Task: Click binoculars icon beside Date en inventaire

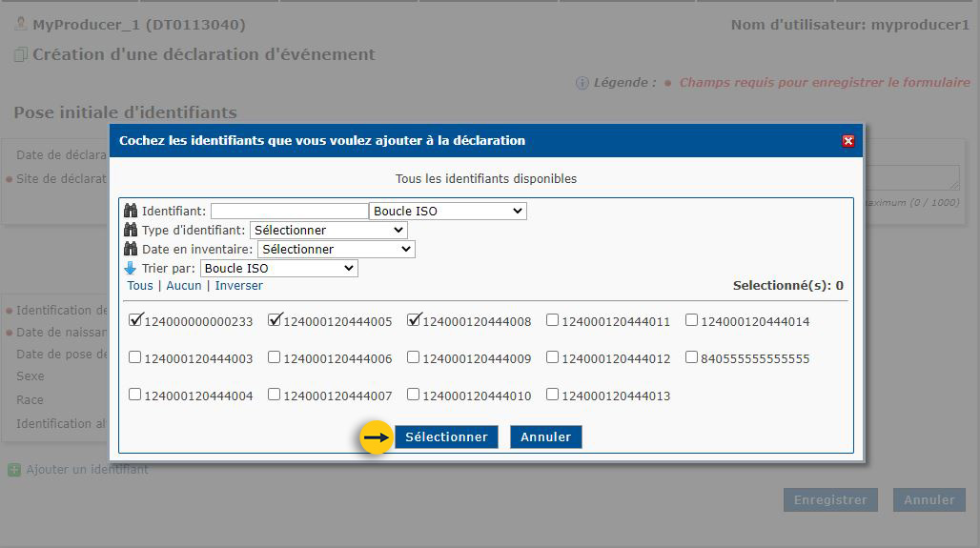Action: pos(132,249)
